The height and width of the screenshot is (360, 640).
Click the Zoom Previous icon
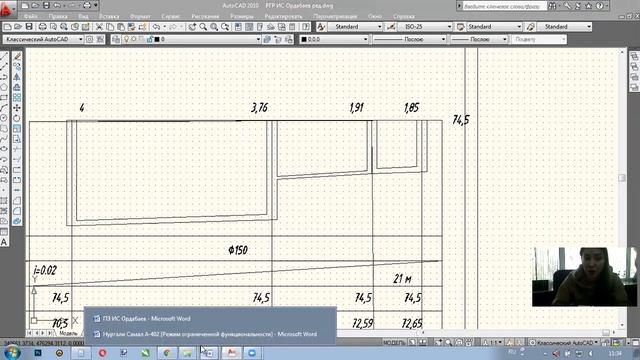[225, 27]
